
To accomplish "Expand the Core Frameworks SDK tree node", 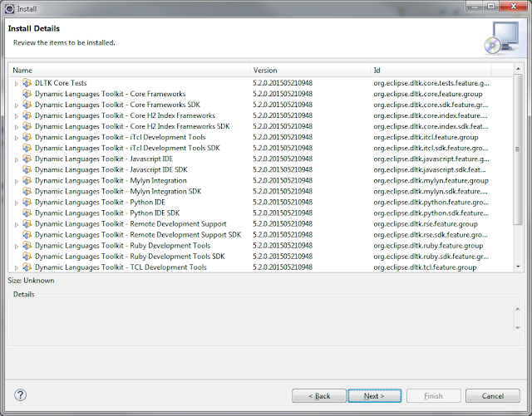I will pyautogui.click(x=17, y=105).
